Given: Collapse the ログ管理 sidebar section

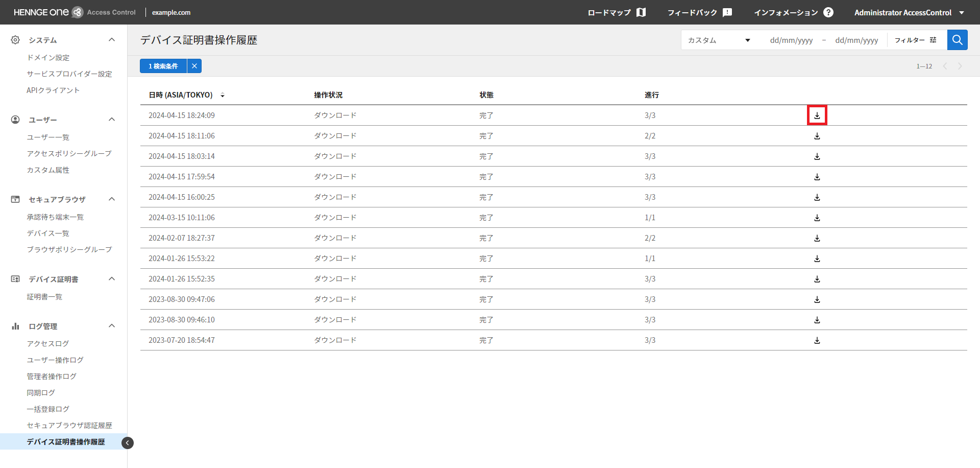Looking at the screenshot, I should coord(112,326).
